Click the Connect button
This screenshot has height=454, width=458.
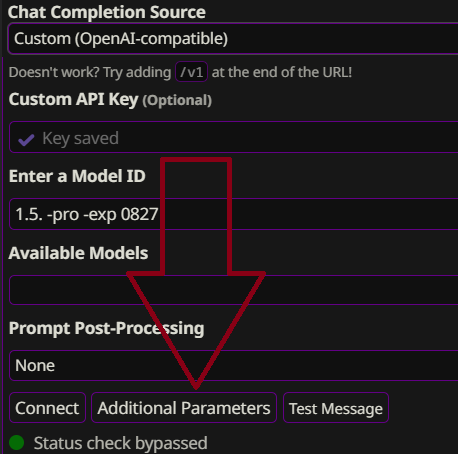coord(47,408)
